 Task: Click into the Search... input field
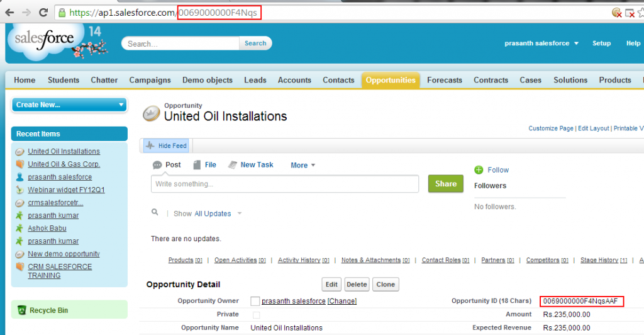coord(180,43)
